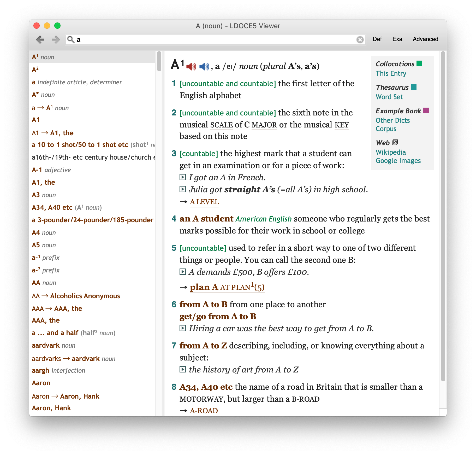Select the 'aardvark noun' entry
476x455 pixels.
[92, 345]
